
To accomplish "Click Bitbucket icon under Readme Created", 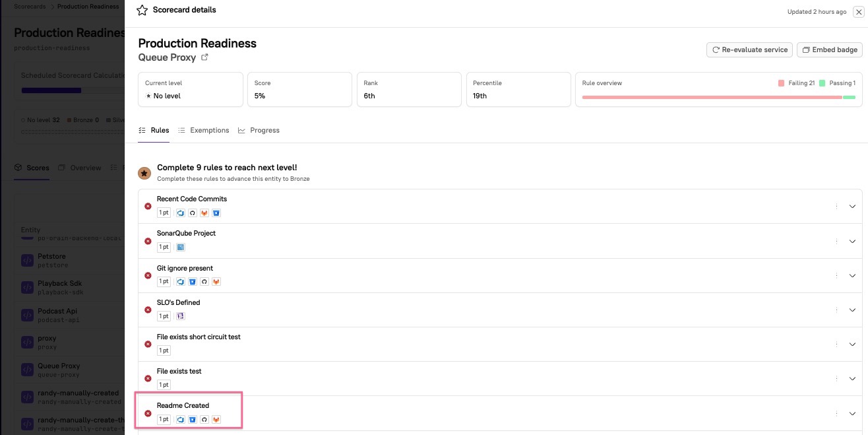I will click(193, 419).
